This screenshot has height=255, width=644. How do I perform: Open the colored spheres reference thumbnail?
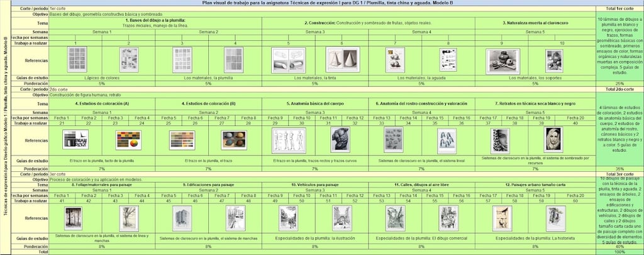(x=234, y=140)
